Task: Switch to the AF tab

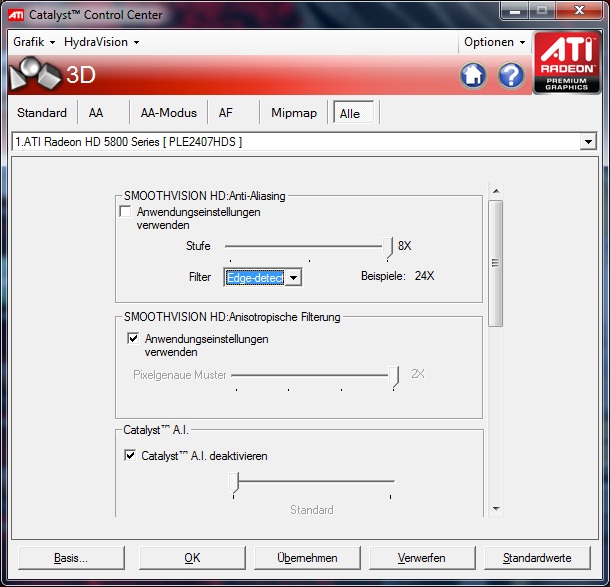Action: 226,113
